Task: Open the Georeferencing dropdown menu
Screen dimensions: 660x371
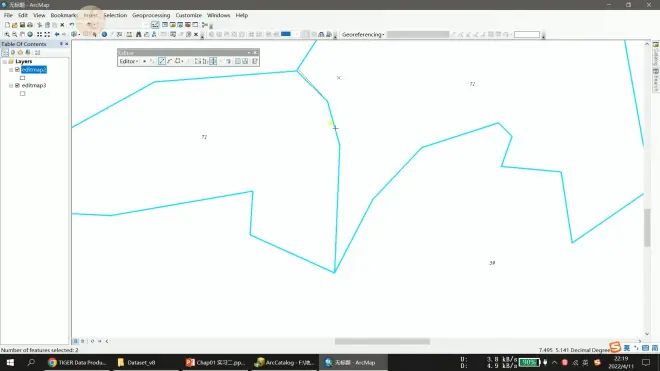Action: tap(363, 35)
